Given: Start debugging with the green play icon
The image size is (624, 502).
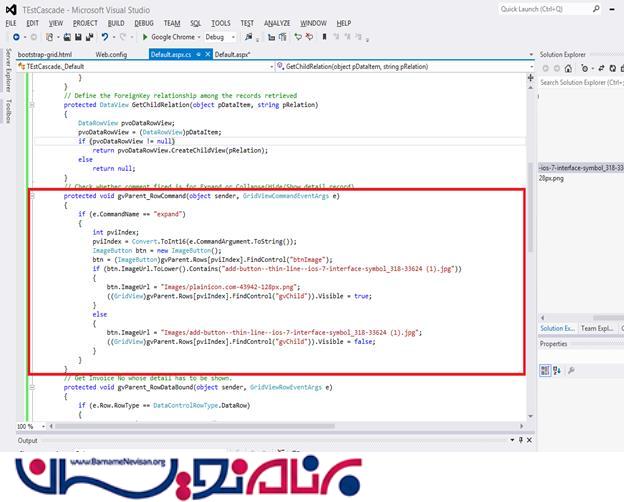Looking at the screenshot, I should 146,37.
